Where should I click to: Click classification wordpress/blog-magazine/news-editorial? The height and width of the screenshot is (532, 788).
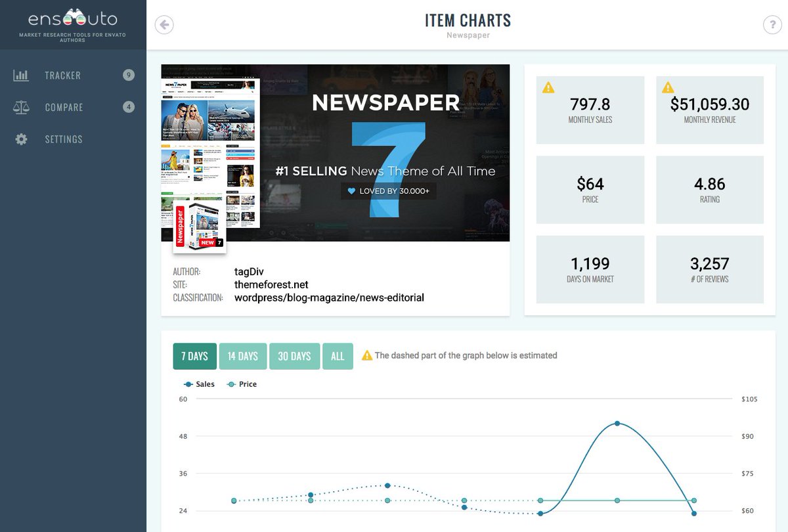click(x=329, y=298)
